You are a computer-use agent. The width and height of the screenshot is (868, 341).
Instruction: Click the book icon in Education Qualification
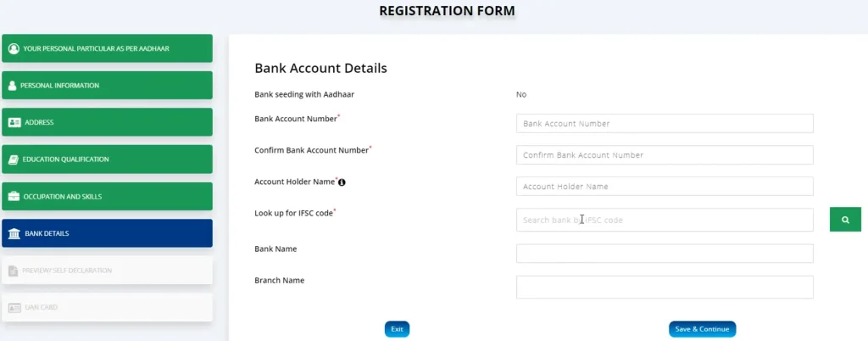14,159
